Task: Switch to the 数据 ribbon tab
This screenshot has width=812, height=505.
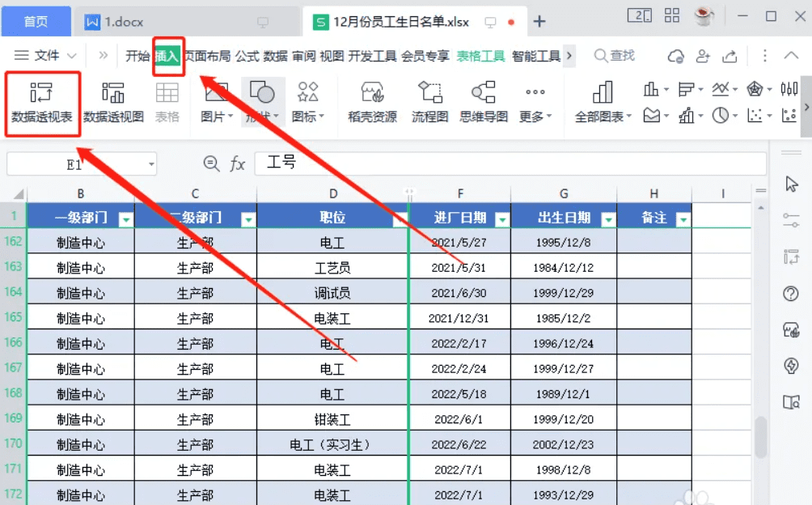Action: 275,55
